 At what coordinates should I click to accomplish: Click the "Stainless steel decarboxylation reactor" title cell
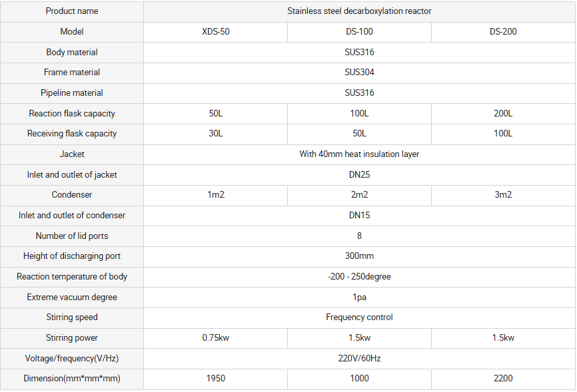tap(359, 11)
